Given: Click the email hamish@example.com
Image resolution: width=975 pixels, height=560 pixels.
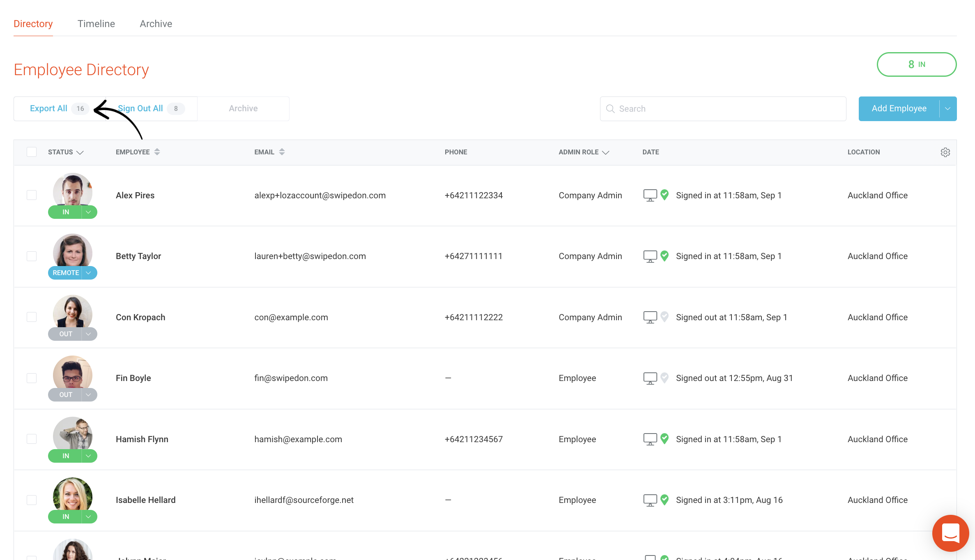Looking at the screenshot, I should [298, 439].
